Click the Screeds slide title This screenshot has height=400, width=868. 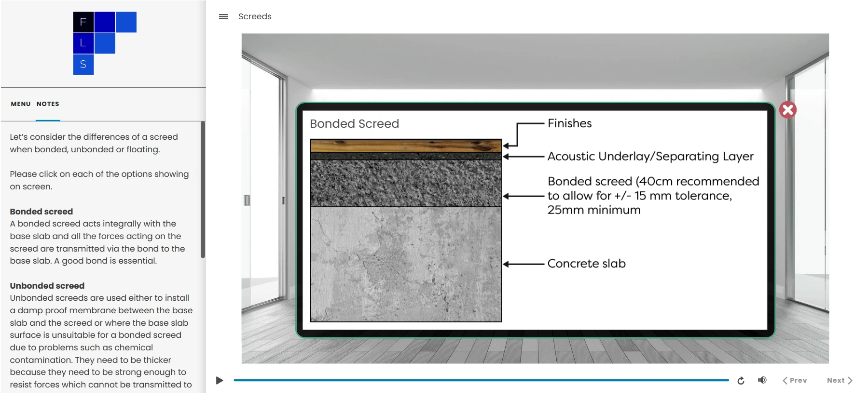(255, 17)
